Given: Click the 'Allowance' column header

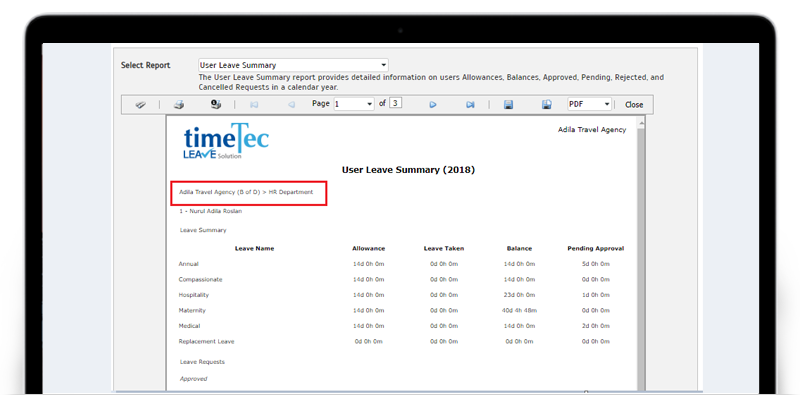Looking at the screenshot, I should (368, 249).
